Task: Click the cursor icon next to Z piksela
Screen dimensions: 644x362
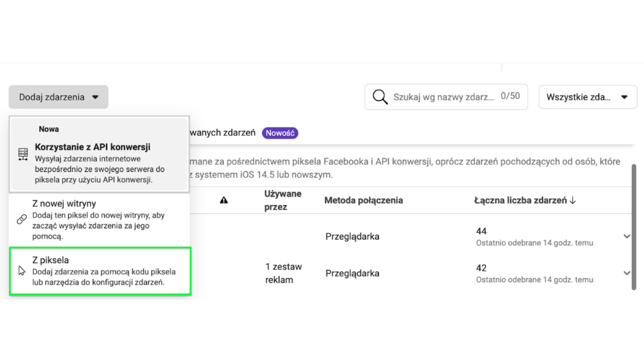Action: pyautogui.click(x=22, y=271)
